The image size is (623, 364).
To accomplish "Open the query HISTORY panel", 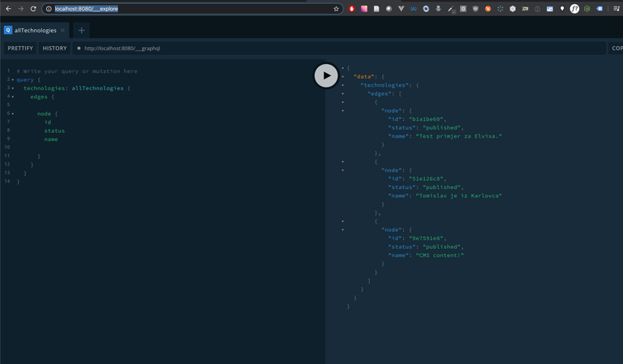I will pyautogui.click(x=54, y=49).
